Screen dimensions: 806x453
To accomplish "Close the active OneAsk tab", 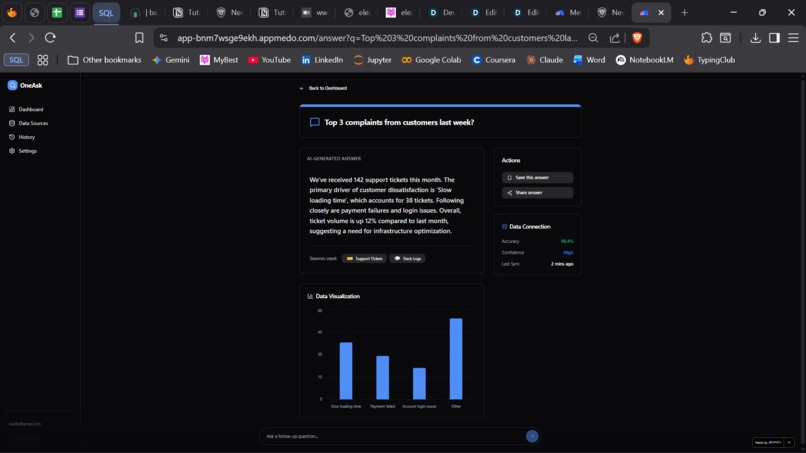I will click(661, 13).
